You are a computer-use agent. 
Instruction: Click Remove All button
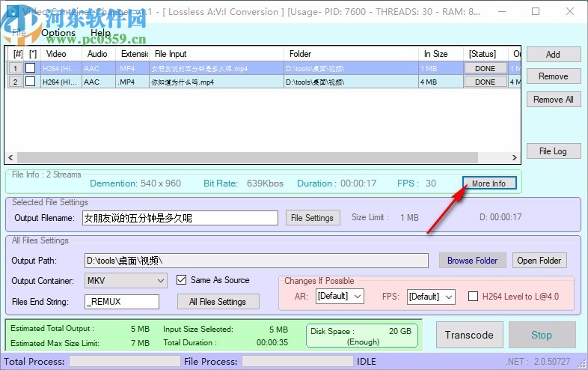[x=554, y=100]
